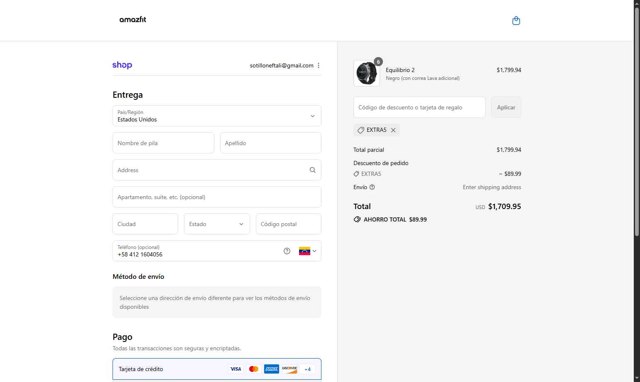Click the Envío help info icon
The width and height of the screenshot is (640, 382).
[372, 187]
